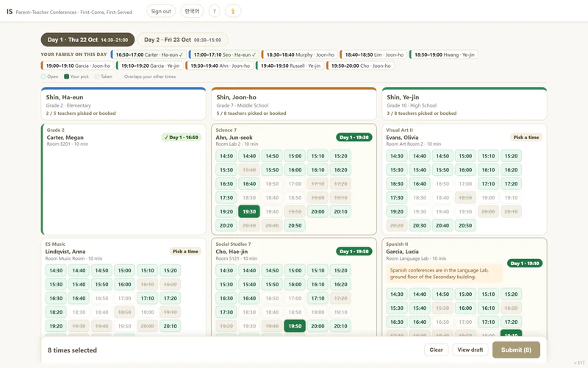Viewport: 588px width, 368px height.
Task: Choose 20:10 slot for Lindqvist, Anna
Action: tap(170, 326)
